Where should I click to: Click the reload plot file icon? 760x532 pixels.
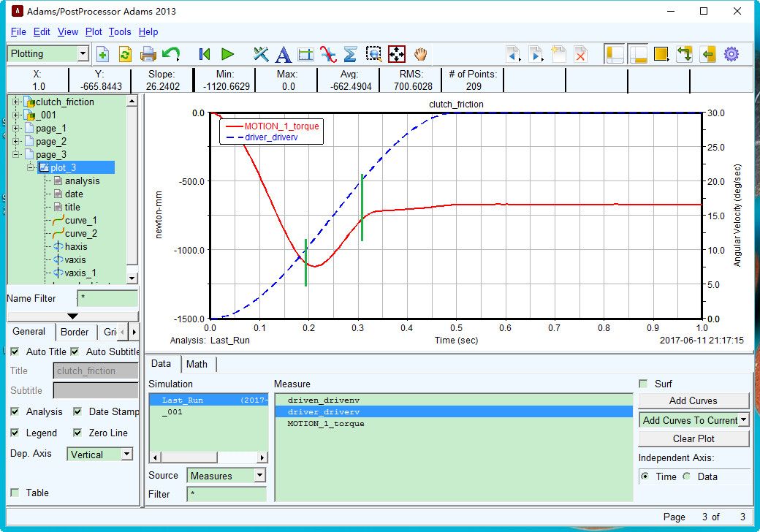125,54
